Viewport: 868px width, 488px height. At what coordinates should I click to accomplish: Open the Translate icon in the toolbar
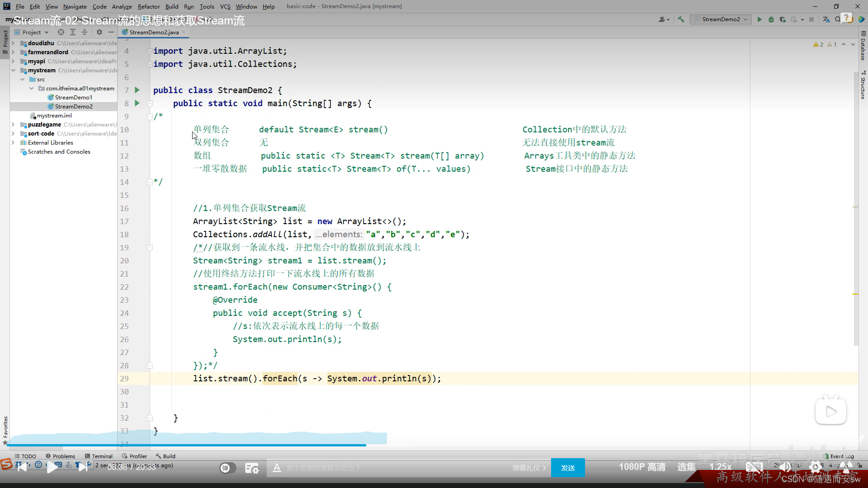(826, 19)
